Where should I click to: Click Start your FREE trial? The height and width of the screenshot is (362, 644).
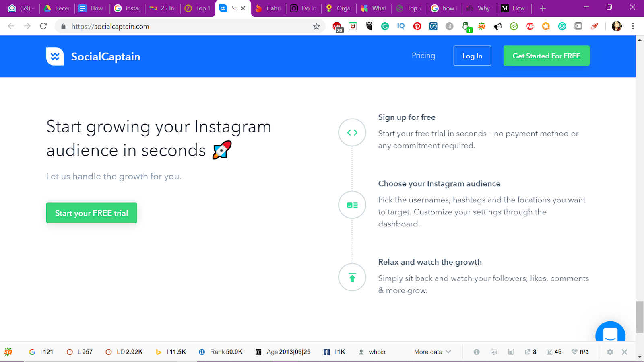pos(92,213)
